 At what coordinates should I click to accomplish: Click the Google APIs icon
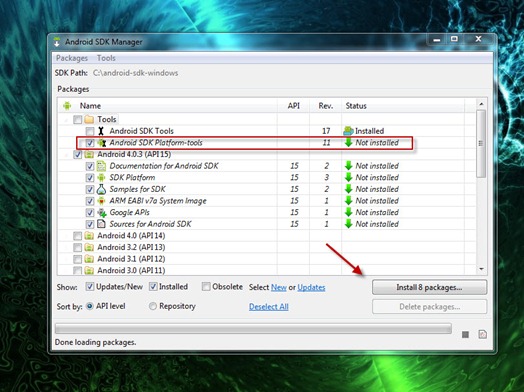(102, 213)
